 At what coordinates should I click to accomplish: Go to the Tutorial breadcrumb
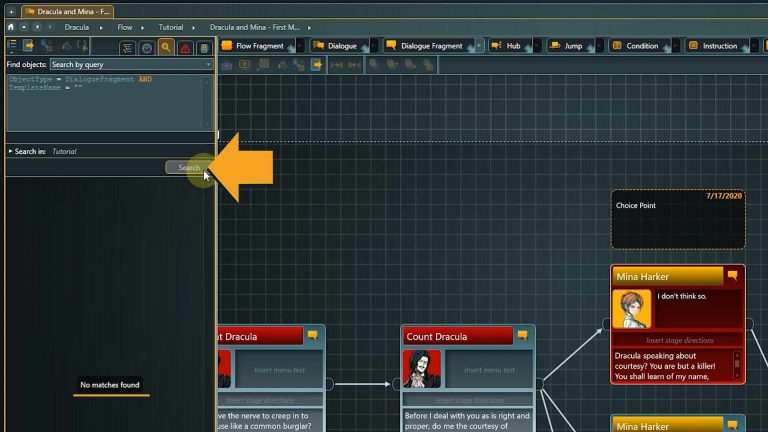click(x=170, y=27)
